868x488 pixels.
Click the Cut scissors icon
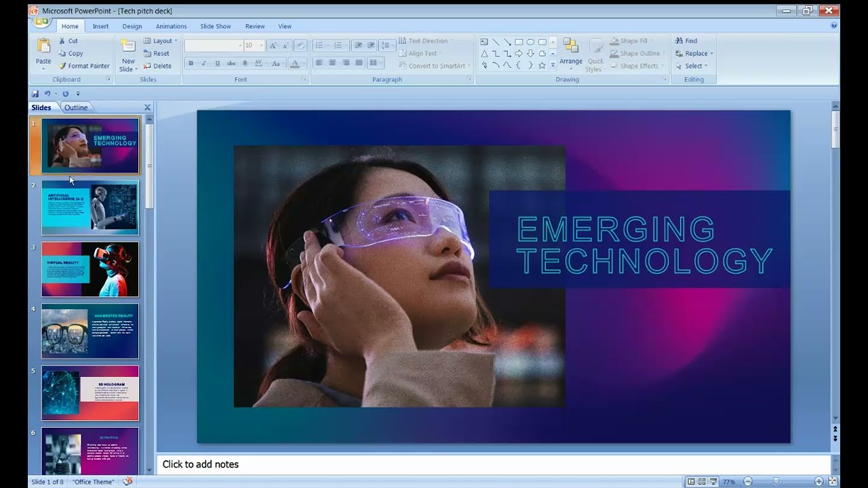click(x=62, y=41)
